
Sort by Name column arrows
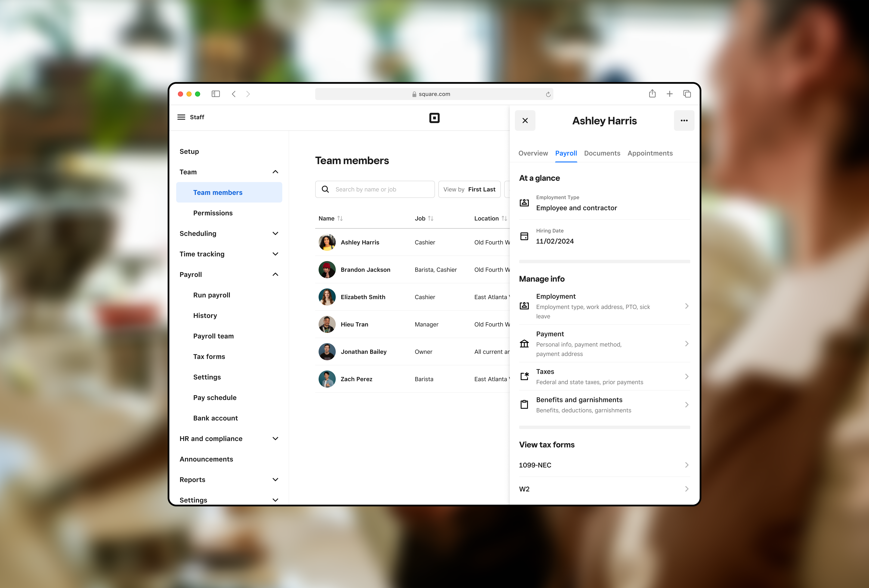pos(340,219)
